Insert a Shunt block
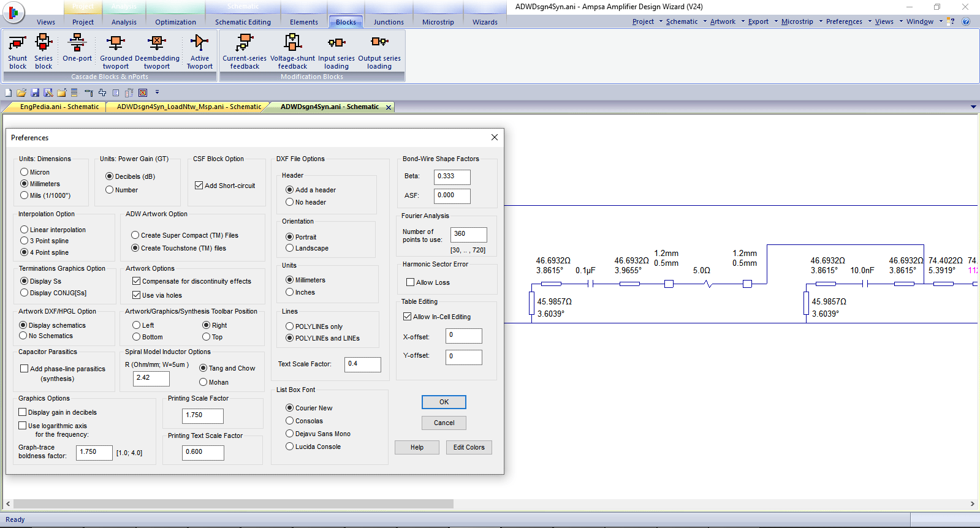This screenshot has width=980, height=528. pos(17,51)
